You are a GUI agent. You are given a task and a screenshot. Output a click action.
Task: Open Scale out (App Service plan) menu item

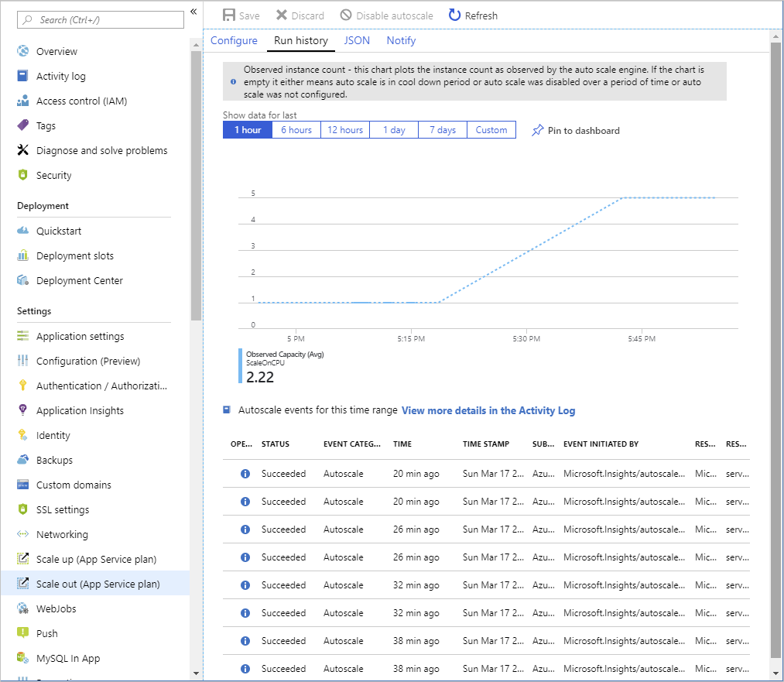[95, 584]
